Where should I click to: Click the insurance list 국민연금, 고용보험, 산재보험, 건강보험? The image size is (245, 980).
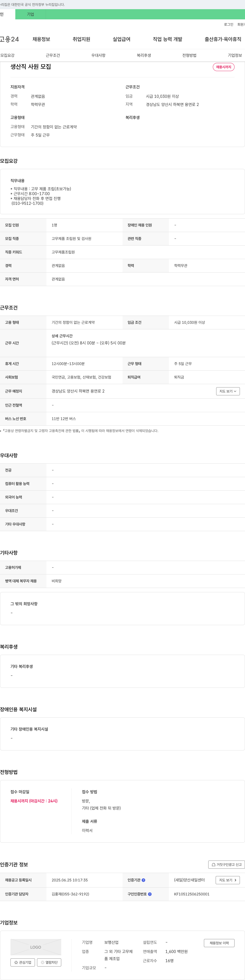(x=82, y=377)
